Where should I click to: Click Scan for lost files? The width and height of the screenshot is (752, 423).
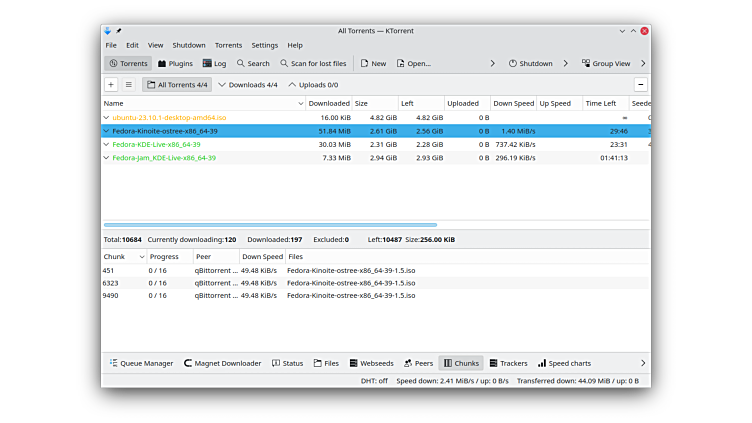(x=312, y=63)
